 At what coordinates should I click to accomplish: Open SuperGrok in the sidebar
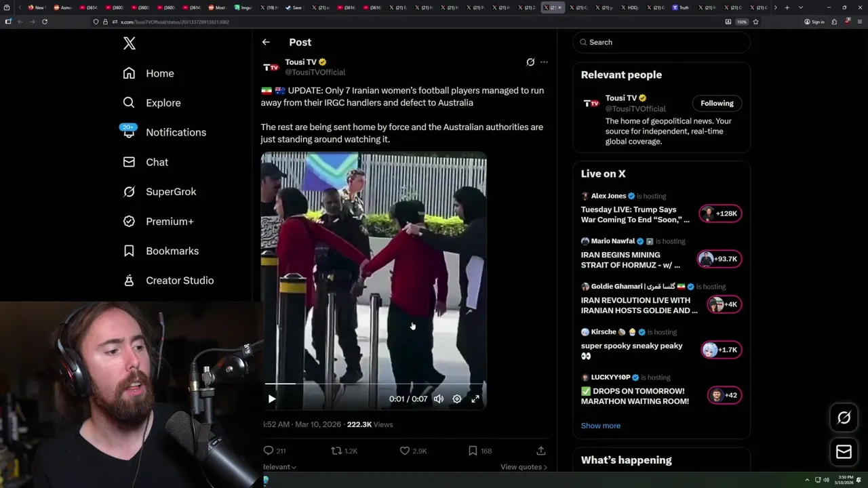click(159, 192)
